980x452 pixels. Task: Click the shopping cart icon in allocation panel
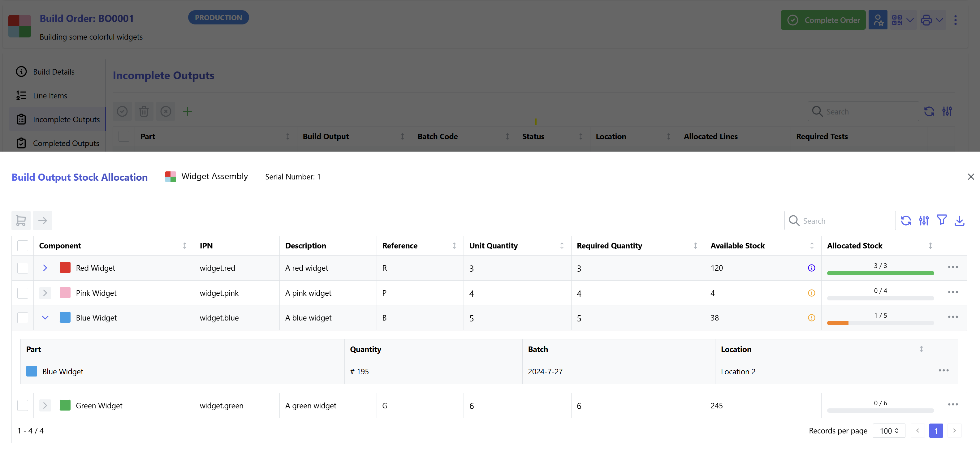pos(21,220)
